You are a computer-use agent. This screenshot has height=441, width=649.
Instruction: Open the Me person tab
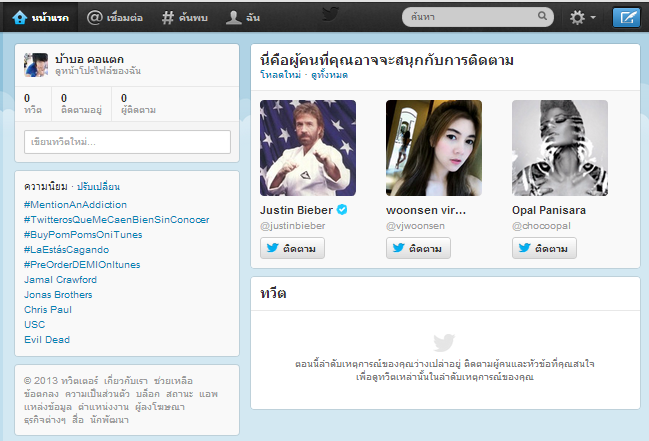point(243,17)
